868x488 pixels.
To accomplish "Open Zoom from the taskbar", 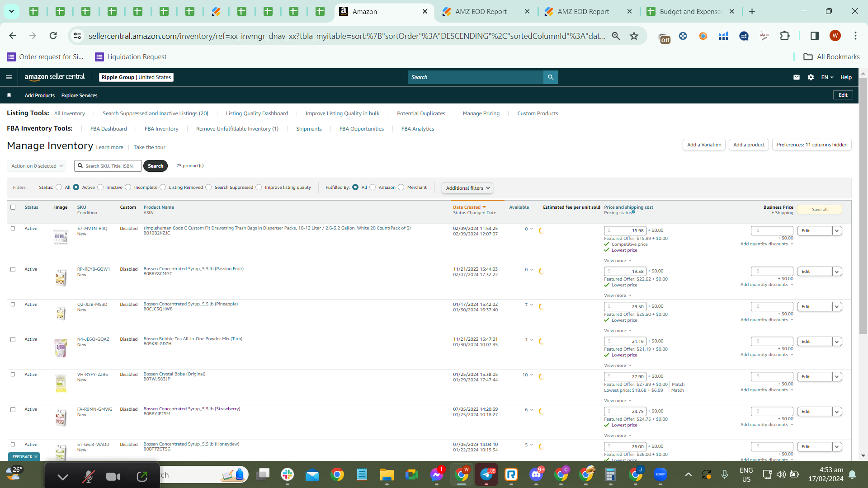I will [x=660, y=475].
